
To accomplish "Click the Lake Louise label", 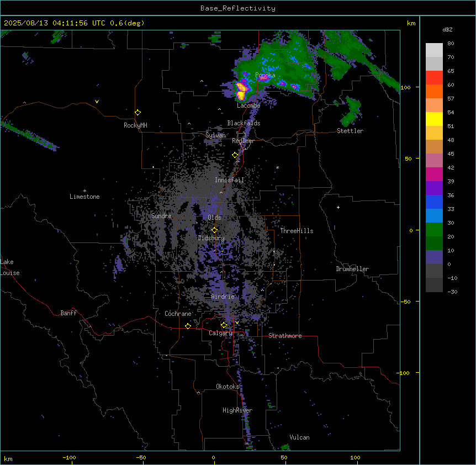I will 10,267.
